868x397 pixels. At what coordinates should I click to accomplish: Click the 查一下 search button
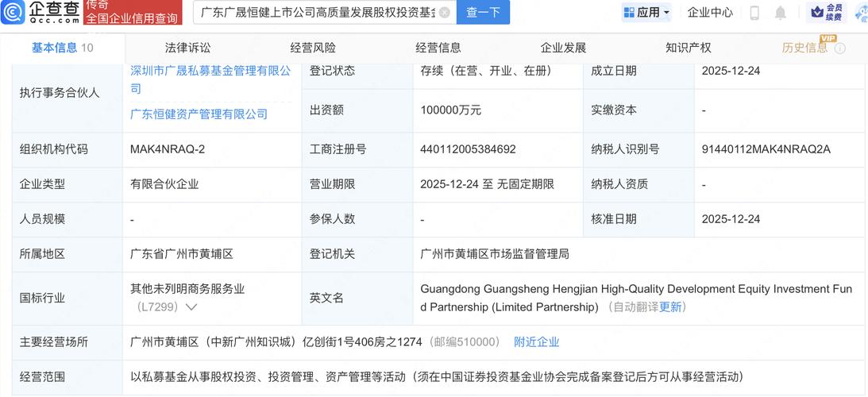click(x=484, y=12)
